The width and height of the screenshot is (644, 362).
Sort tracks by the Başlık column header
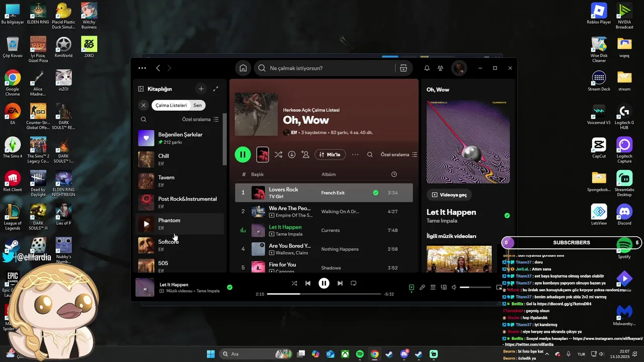pyautogui.click(x=258, y=174)
